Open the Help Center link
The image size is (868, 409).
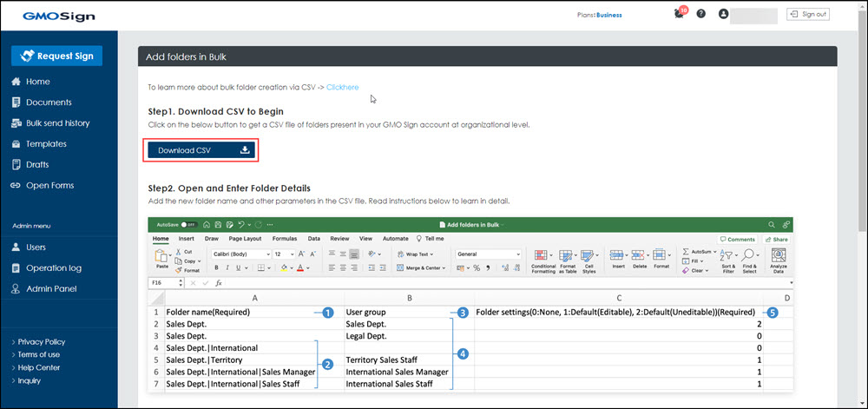point(39,367)
